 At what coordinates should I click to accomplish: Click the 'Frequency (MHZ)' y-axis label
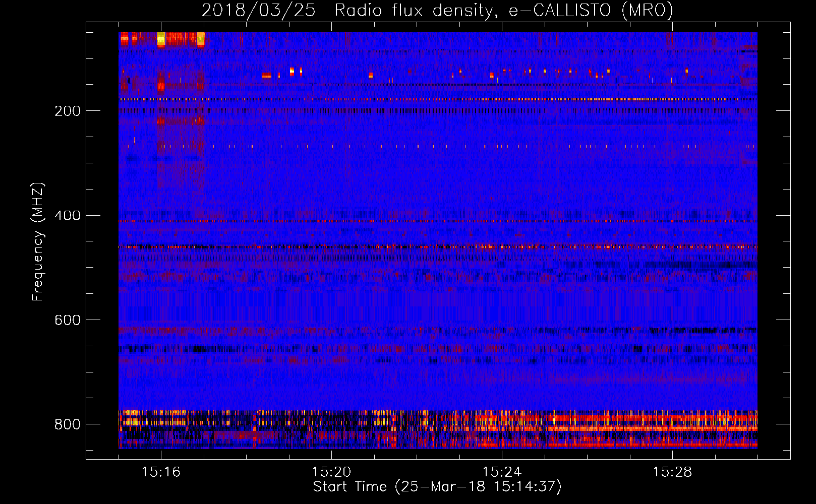(38, 242)
